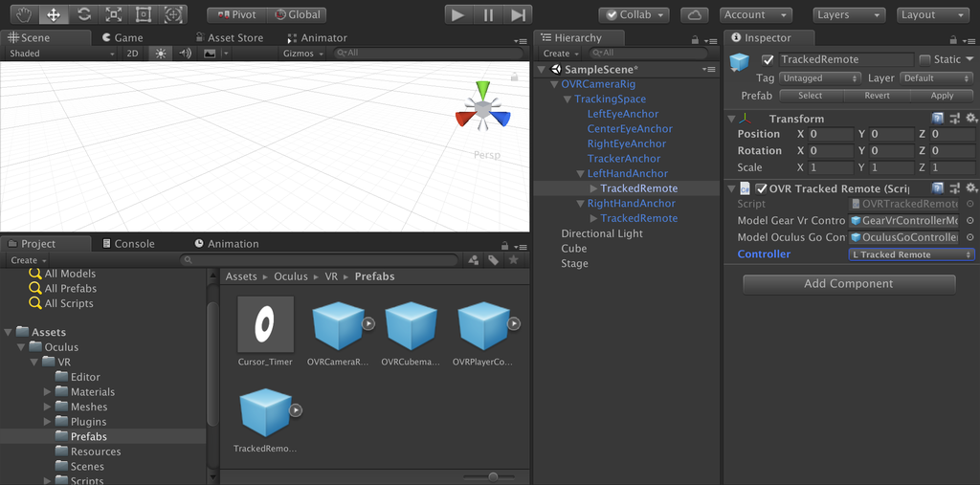Switch to the Animator tab
This screenshot has height=485, width=980.
point(317,37)
